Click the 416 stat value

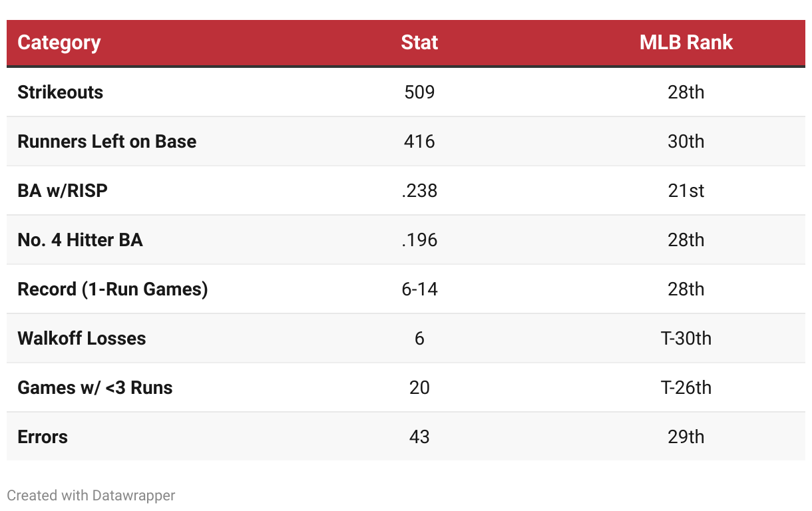tap(419, 141)
